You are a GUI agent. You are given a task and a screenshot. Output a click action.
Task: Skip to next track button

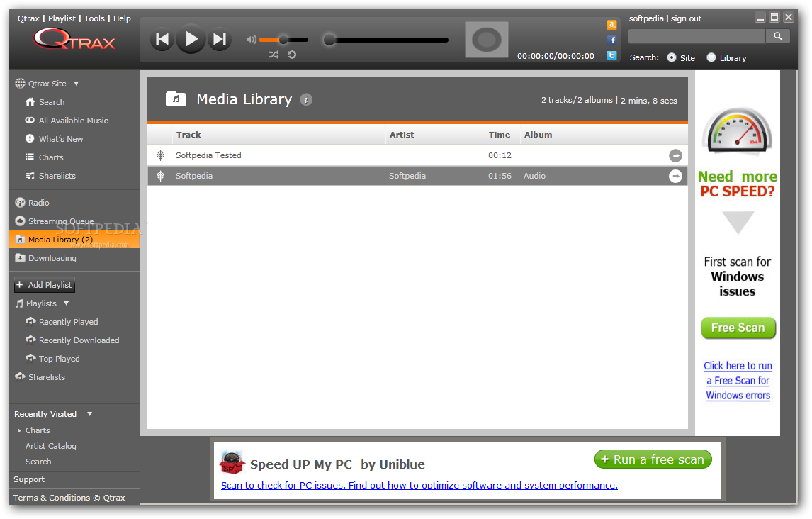pyautogui.click(x=220, y=40)
